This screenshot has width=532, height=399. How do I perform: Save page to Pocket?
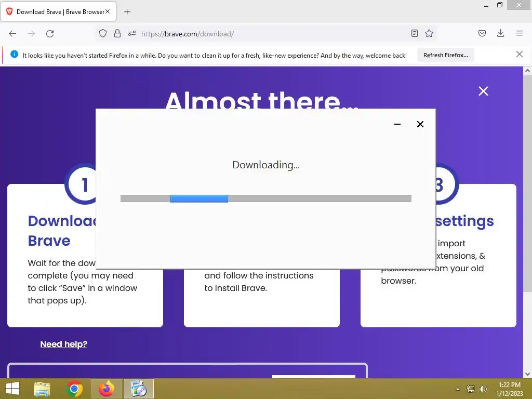482,33
